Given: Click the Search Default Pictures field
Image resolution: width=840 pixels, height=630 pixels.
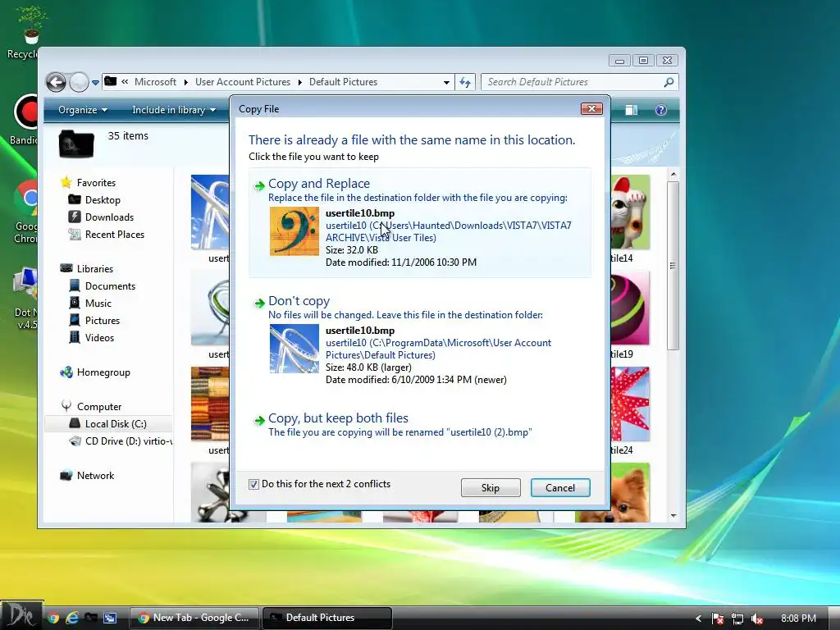Looking at the screenshot, I should pyautogui.click(x=580, y=82).
